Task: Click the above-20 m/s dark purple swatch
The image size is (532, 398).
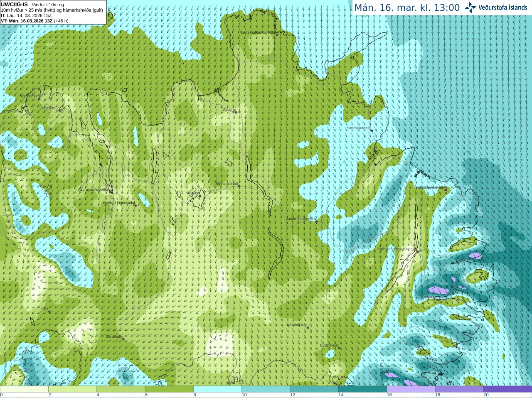Action: [507, 389]
